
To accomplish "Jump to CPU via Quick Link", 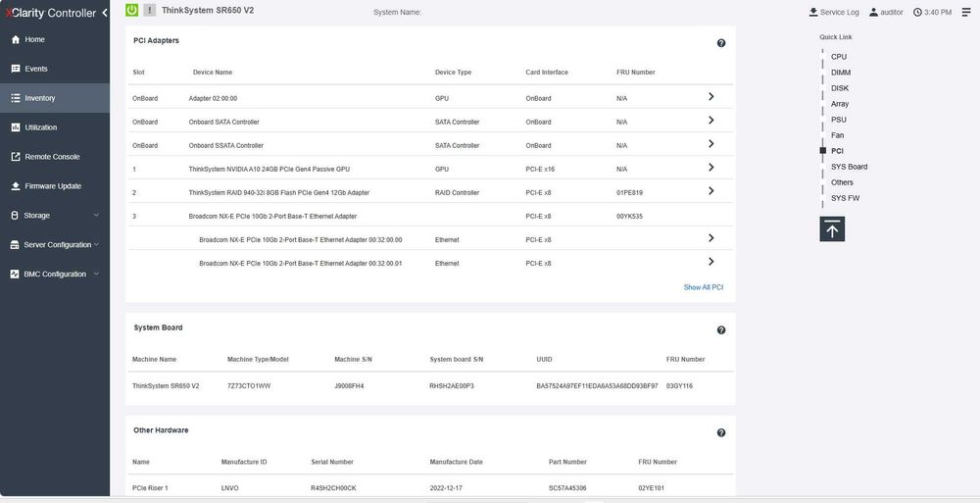I will tap(839, 57).
